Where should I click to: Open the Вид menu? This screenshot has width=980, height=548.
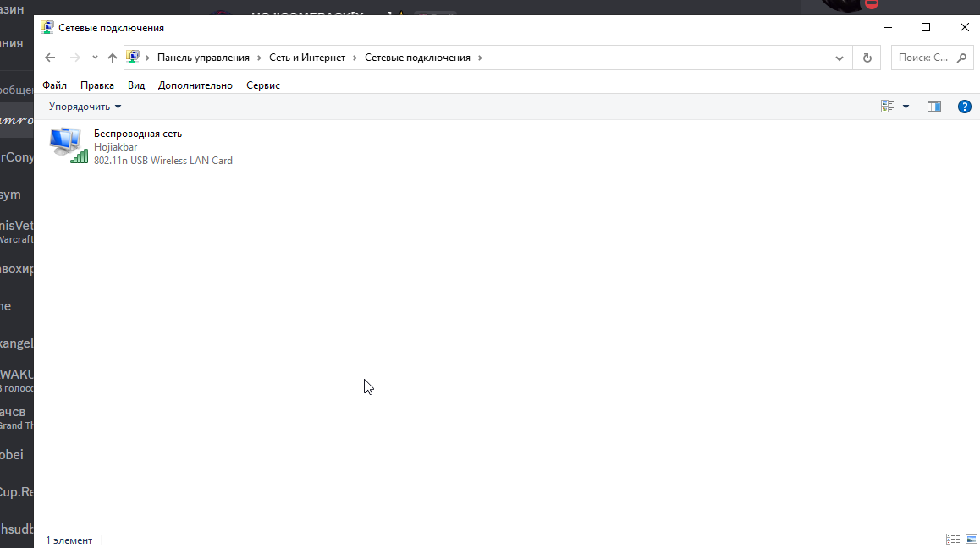tap(136, 85)
